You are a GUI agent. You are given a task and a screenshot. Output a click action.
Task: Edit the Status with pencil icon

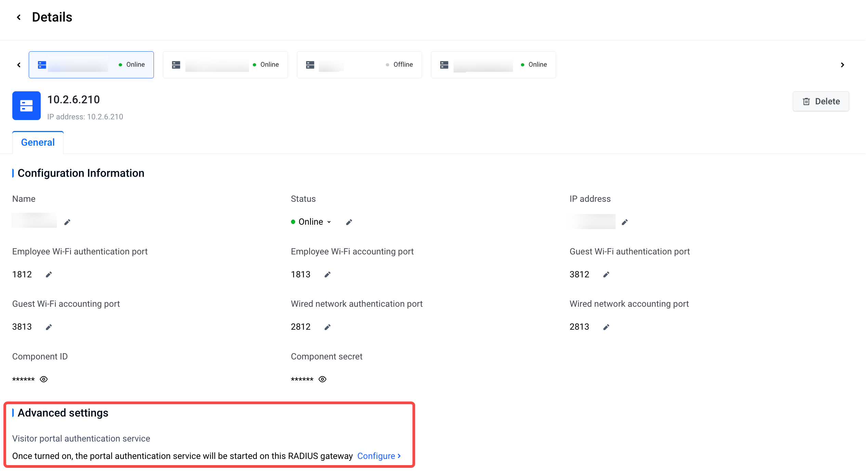click(349, 222)
